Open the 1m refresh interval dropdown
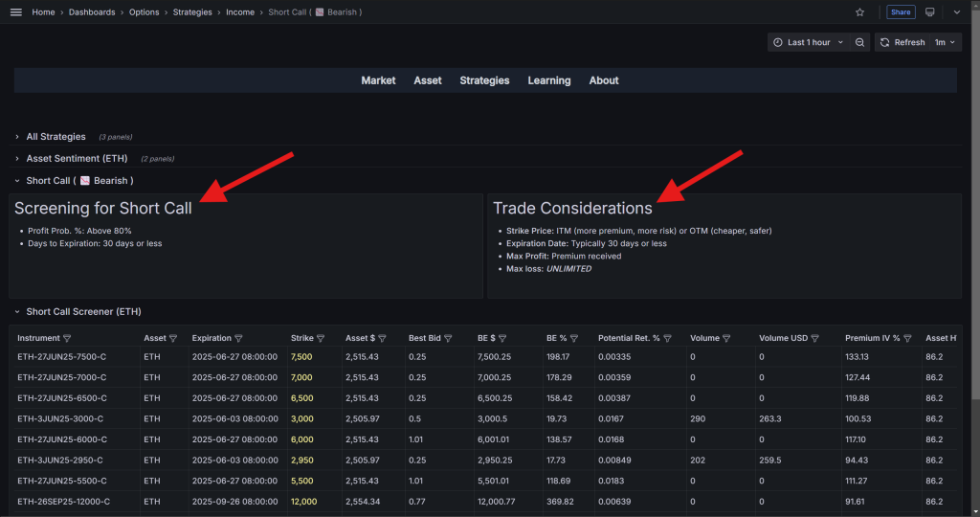The width and height of the screenshot is (980, 517). 946,42
